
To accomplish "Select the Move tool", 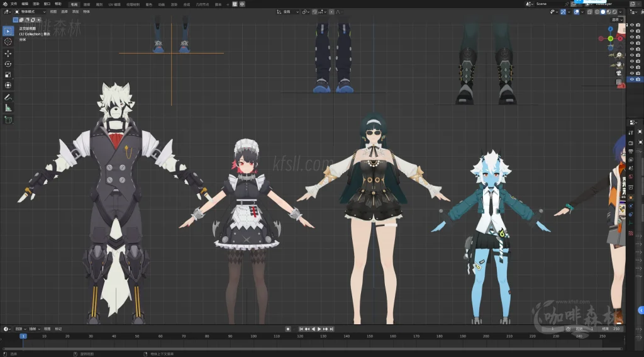I will point(8,54).
